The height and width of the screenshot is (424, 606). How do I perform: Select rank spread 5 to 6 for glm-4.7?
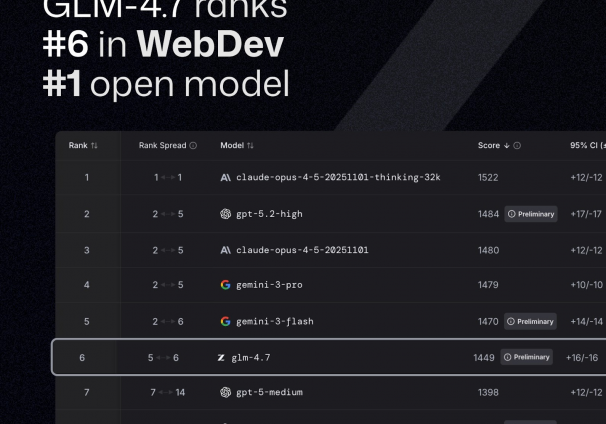coord(163,358)
